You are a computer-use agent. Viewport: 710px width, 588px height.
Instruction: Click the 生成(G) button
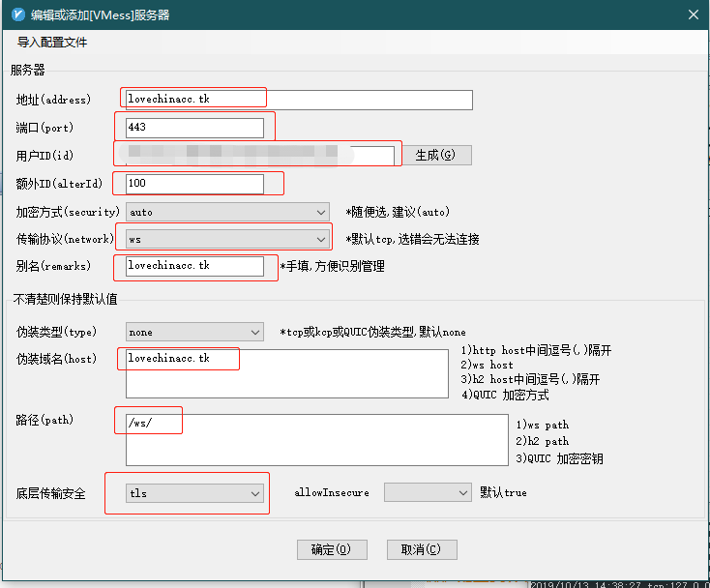click(x=437, y=156)
